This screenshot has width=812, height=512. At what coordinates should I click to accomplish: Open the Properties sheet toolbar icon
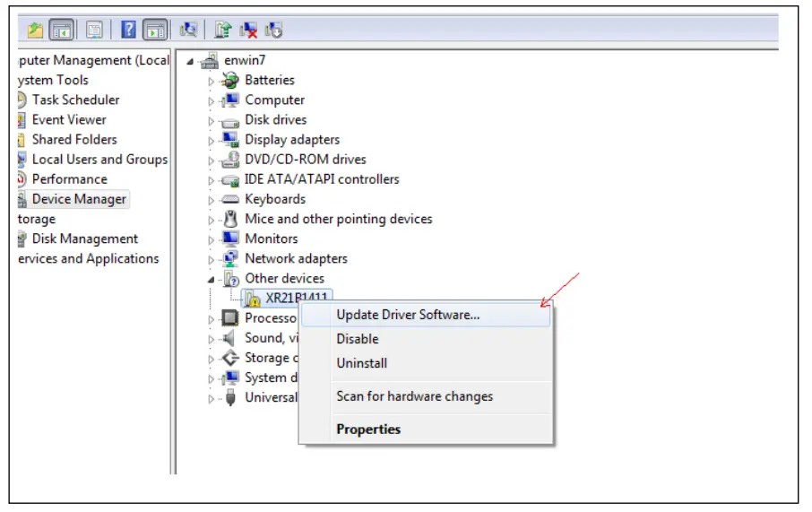click(95, 30)
